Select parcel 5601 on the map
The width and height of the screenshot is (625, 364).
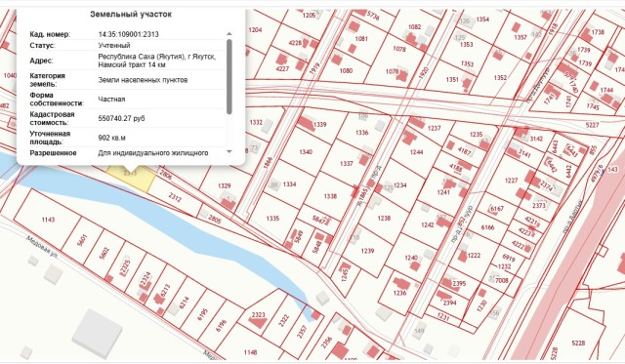[x=82, y=240]
